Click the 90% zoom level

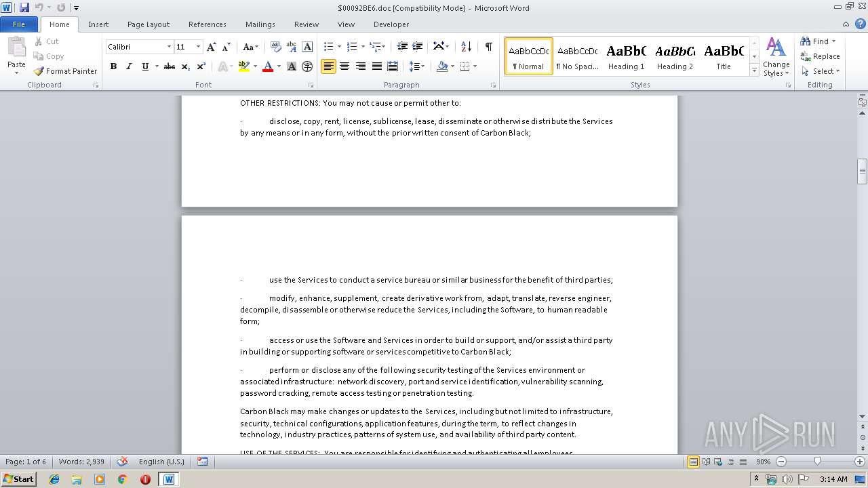click(x=763, y=462)
